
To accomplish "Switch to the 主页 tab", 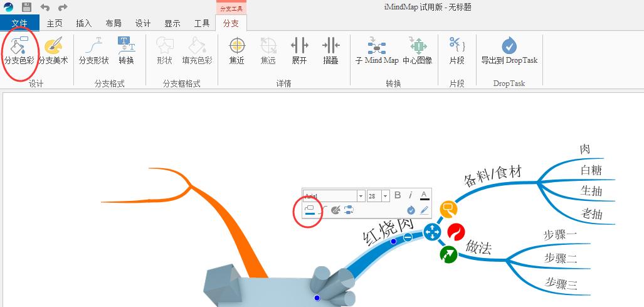I will click(x=55, y=23).
